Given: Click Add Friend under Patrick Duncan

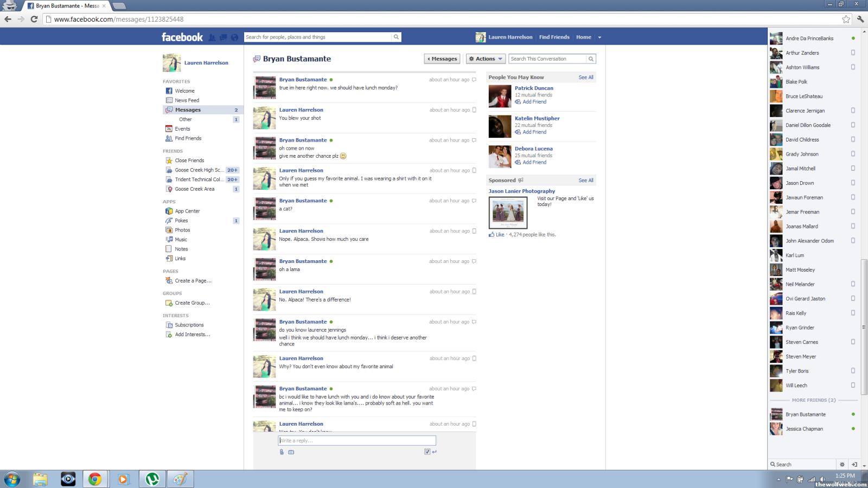Looking at the screenshot, I should 534,102.
